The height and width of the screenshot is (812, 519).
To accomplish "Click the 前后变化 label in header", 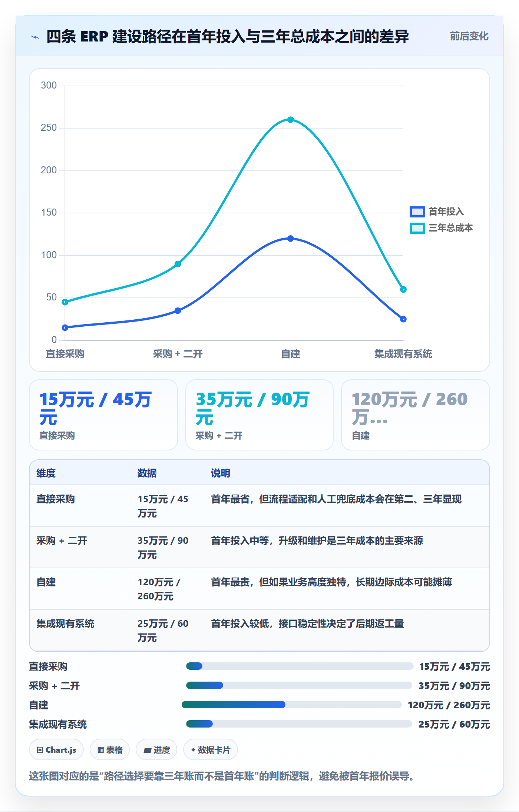I will (x=469, y=36).
